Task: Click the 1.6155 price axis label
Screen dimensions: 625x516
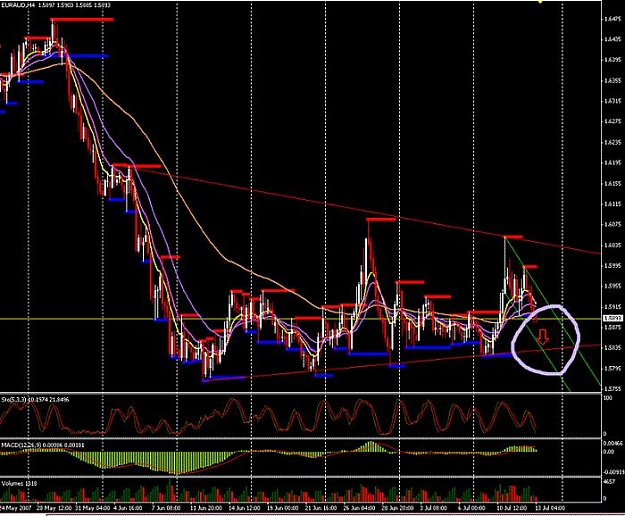Action: (613, 183)
